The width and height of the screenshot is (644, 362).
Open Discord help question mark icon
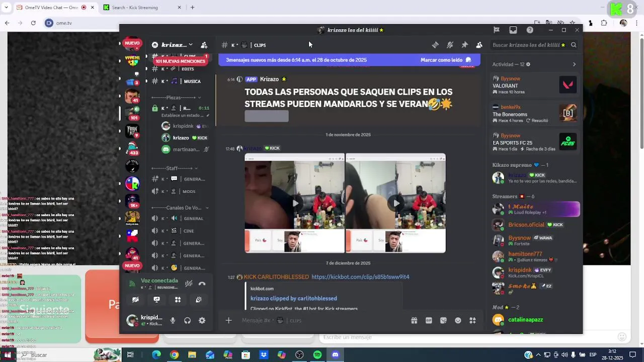tap(530, 30)
